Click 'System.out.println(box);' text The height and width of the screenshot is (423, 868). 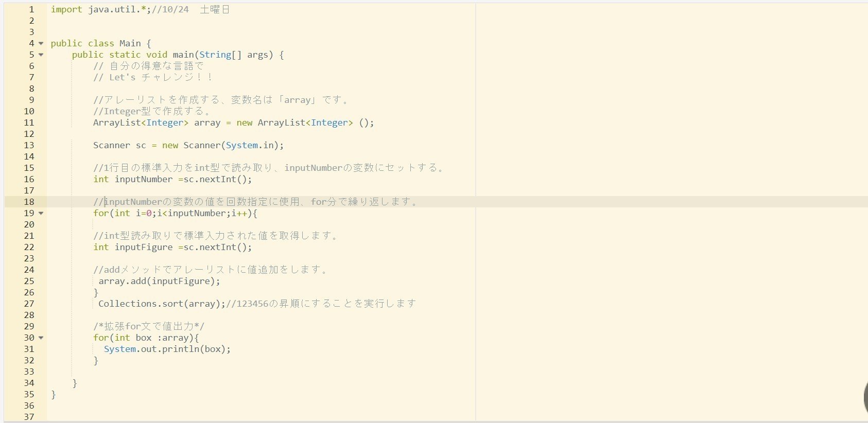click(167, 349)
